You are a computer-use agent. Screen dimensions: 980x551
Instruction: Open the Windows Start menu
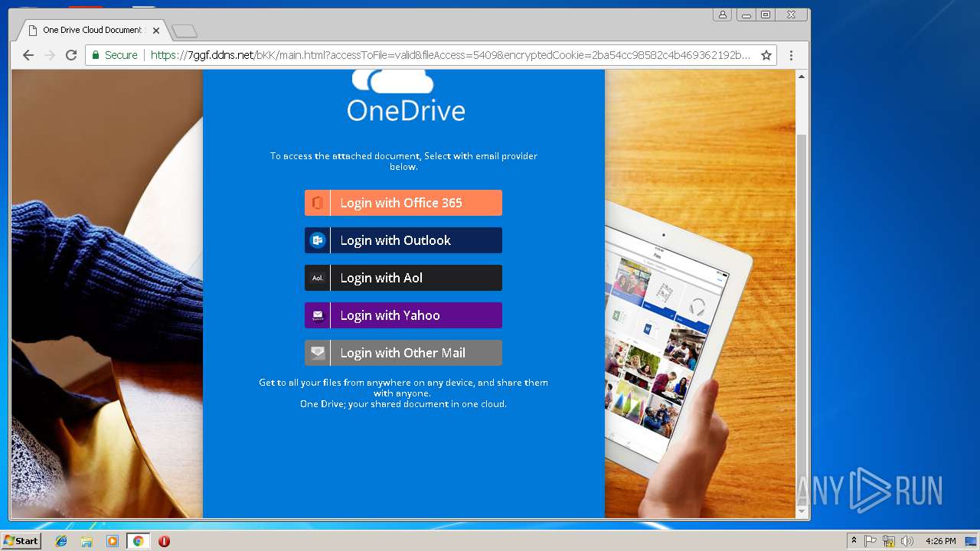pos(21,540)
